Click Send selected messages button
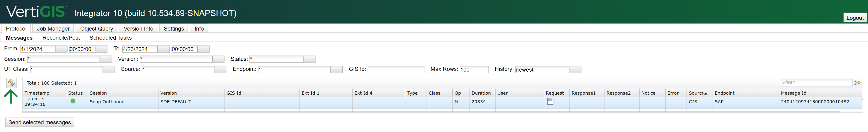The image size is (868, 132). (x=40, y=122)
